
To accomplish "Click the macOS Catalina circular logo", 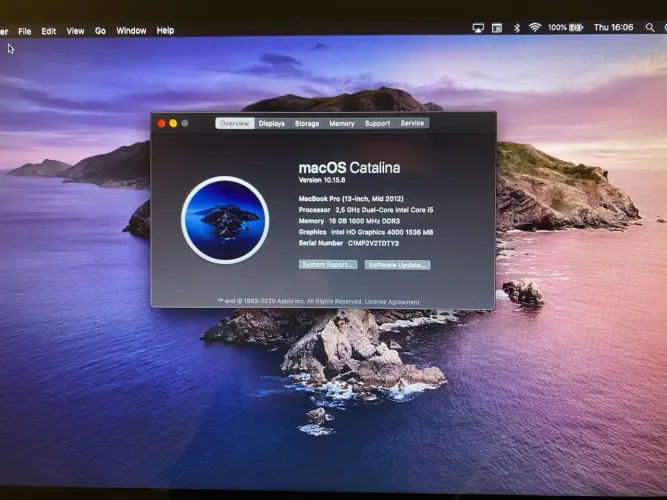I will (x=225, y=220).
